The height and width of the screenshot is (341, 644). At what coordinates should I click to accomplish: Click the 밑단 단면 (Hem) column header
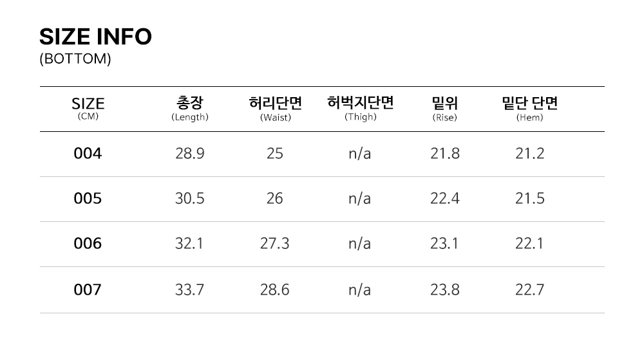(x=529, y=107)
